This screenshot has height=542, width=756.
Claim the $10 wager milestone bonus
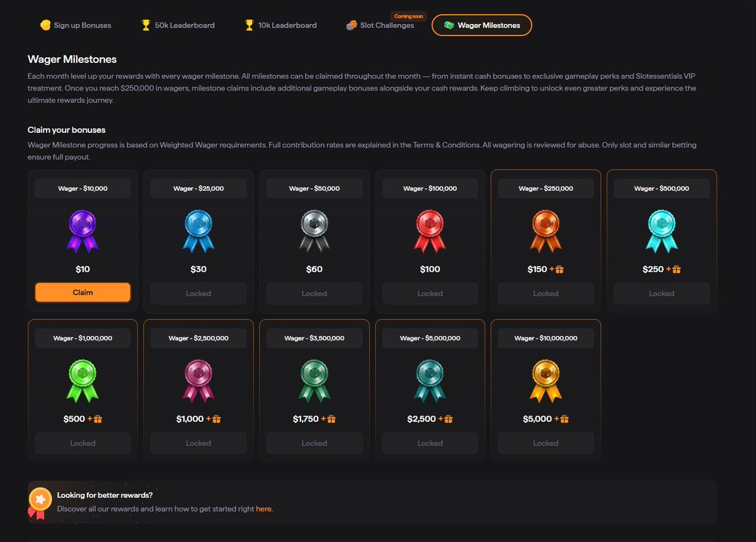[x=83, y=292]
